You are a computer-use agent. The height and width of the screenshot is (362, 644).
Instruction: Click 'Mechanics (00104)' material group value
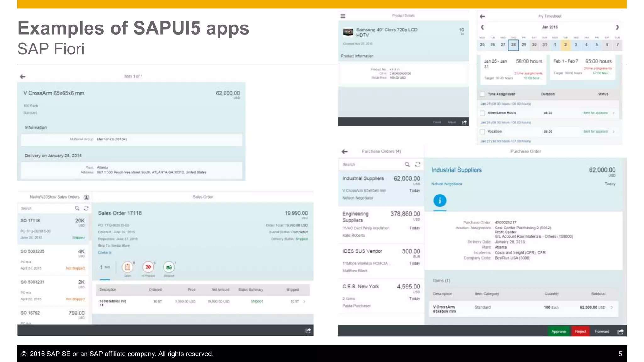tap(112, 139)
